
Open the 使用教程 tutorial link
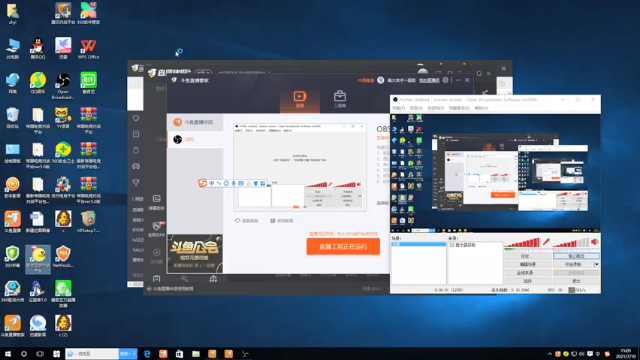pos(282,221)
